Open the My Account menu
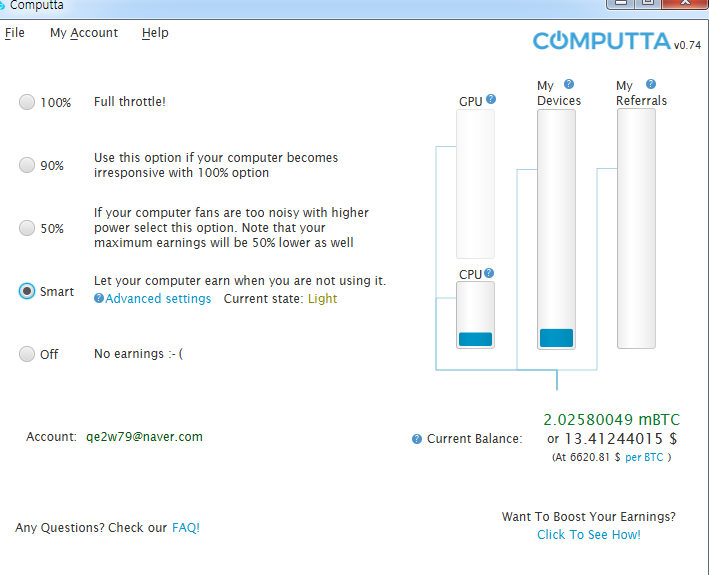 click(84, 33)
